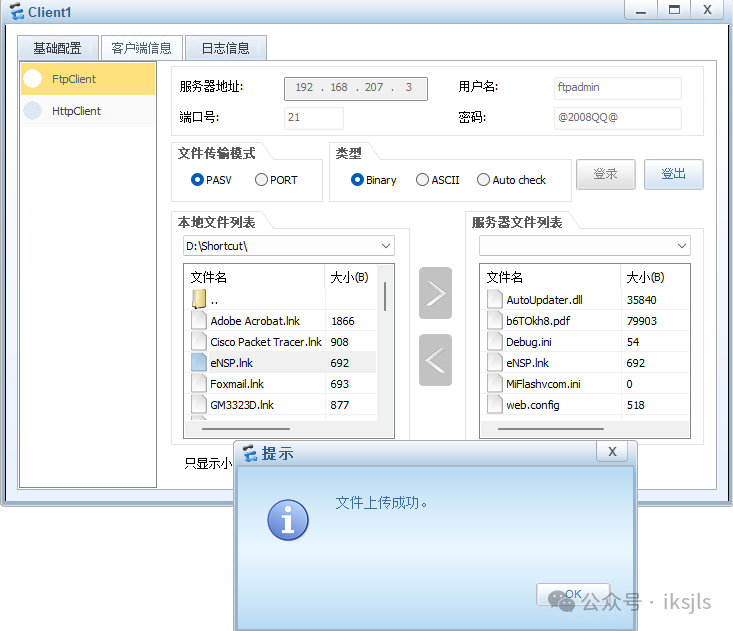This screenshot has height=631, width=733.
Task: Select PORT transfer mode
Action: 261,180
